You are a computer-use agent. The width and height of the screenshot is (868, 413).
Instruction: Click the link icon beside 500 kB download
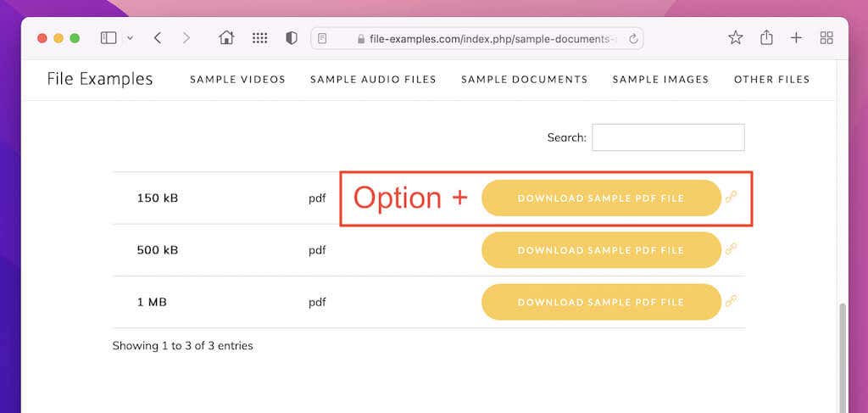(x=732, y=249)
